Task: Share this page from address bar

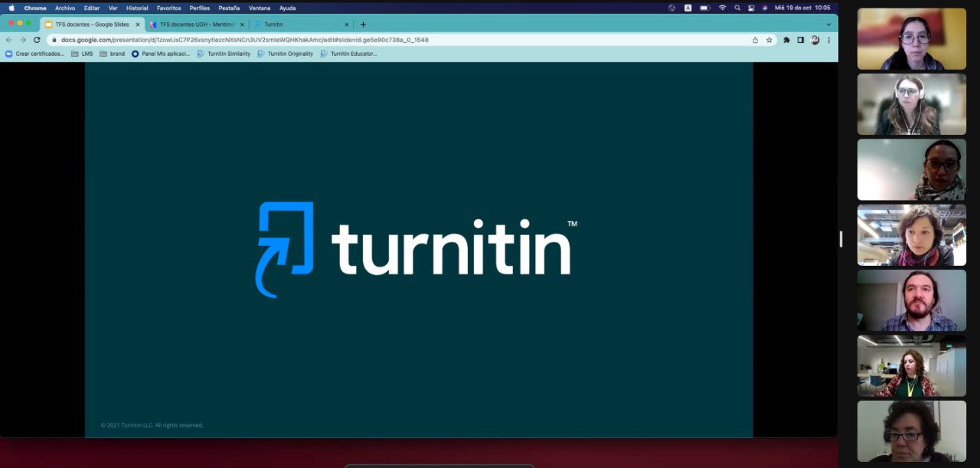Action: click(755, 40)
